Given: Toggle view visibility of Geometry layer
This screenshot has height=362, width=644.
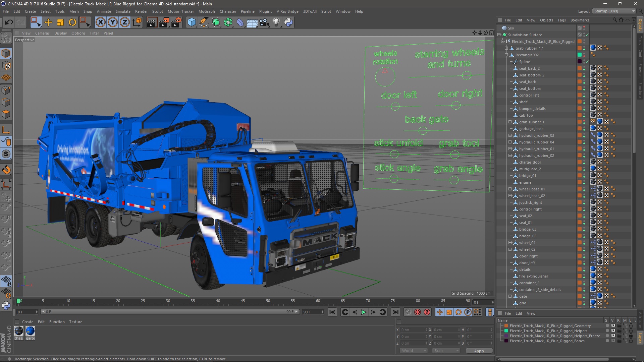Looking at the screenshot, I should [613, 326].
